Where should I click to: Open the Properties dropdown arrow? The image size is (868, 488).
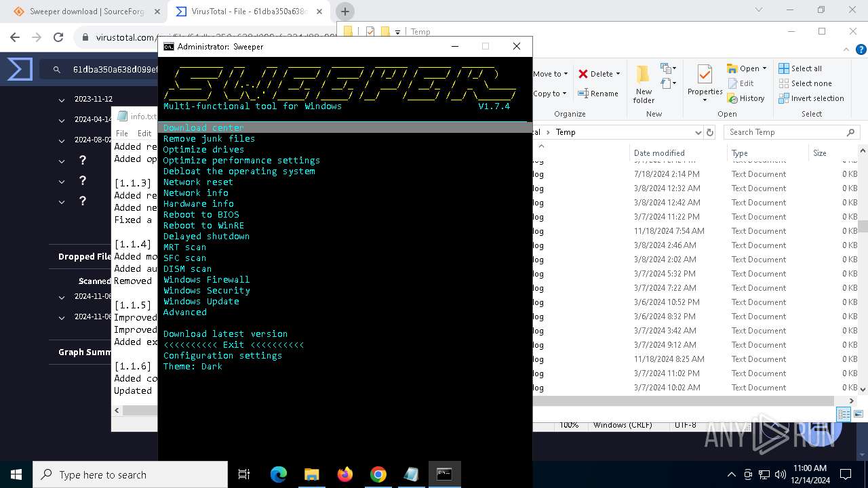pyautogui.click(x=705, y=100)
